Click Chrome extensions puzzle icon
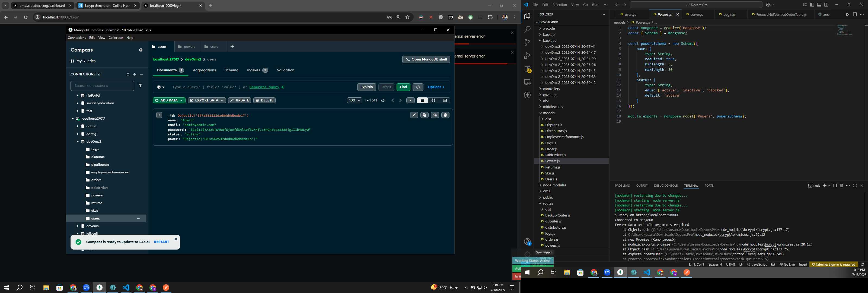868x293 pixels. [490, 17]
